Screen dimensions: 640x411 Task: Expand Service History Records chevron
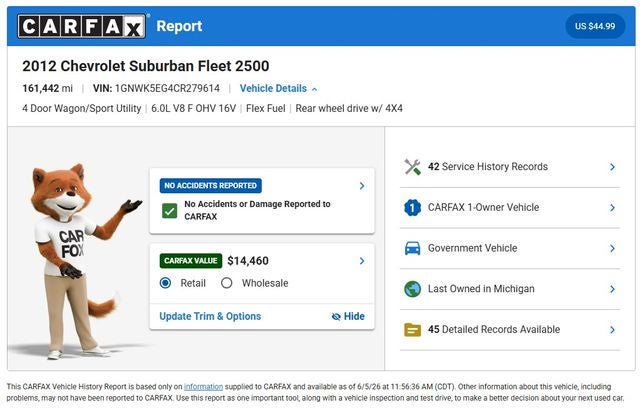point(612,167)
